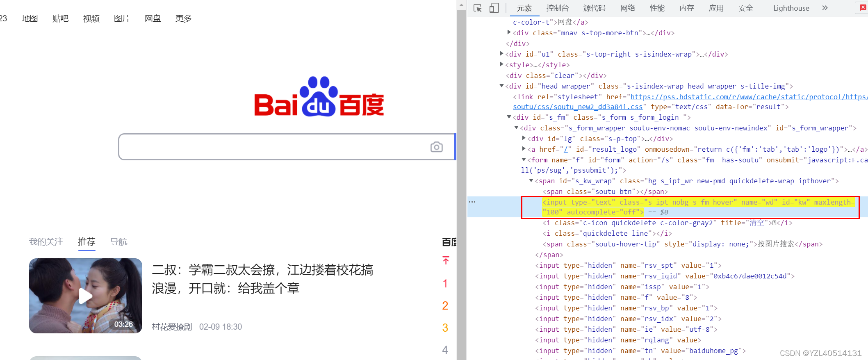The width and height of the screenshot is (868, 360).
Task: Expand the div id="lg" node
Action: pyautogui.click(x=524, y=138)
